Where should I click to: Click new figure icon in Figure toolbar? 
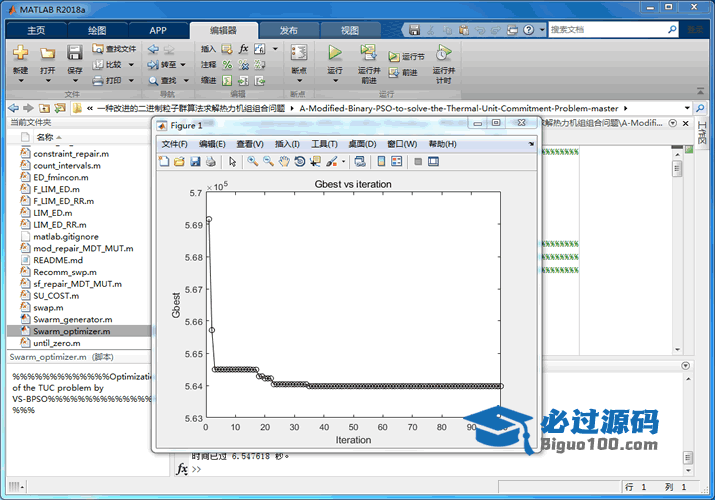click(164, 161)
